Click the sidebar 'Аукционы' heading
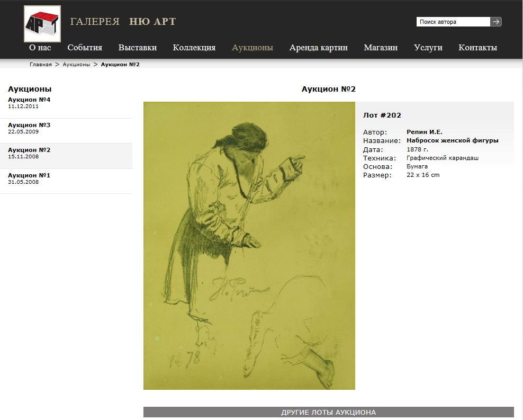523x420 pixels. pos(30,89)
